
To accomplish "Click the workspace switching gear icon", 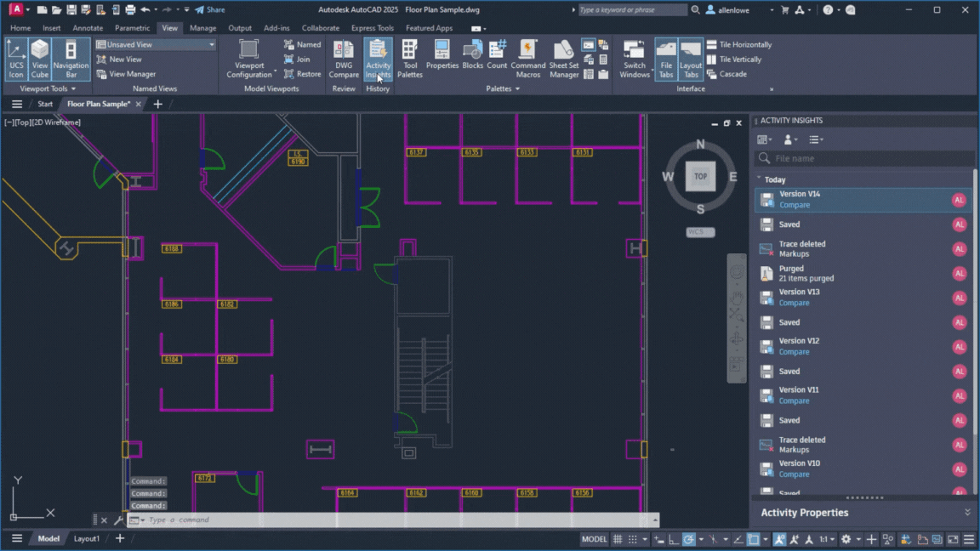I will (846, 539).
